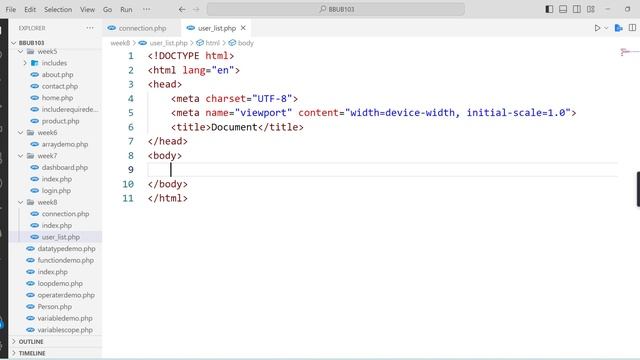Open Explorer views and more actions ellipsis
The image size is (640, 360).
[90, 28]
